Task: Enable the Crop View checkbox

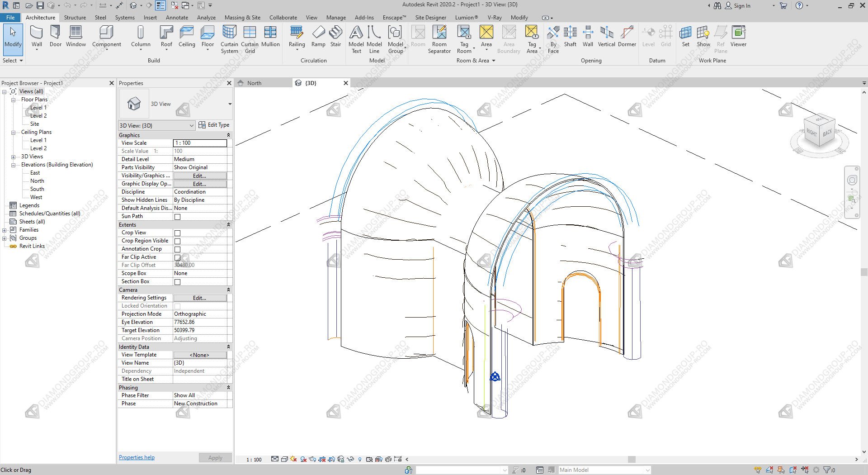Action: tap(177, 233)
